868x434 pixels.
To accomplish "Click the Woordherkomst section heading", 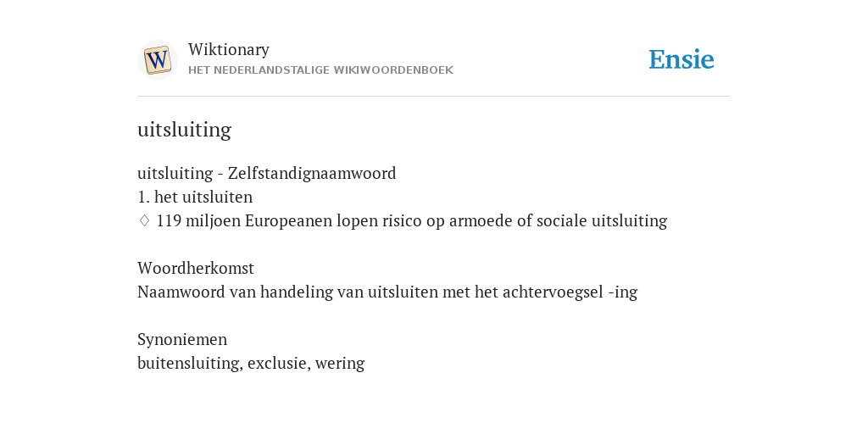I will (x=196, y=268).
